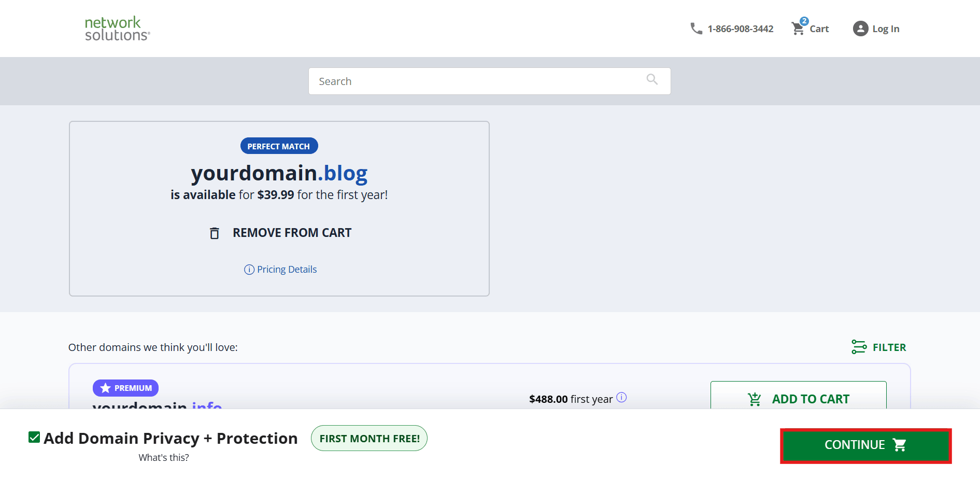Click the Log In account icon

click(860, 29)
